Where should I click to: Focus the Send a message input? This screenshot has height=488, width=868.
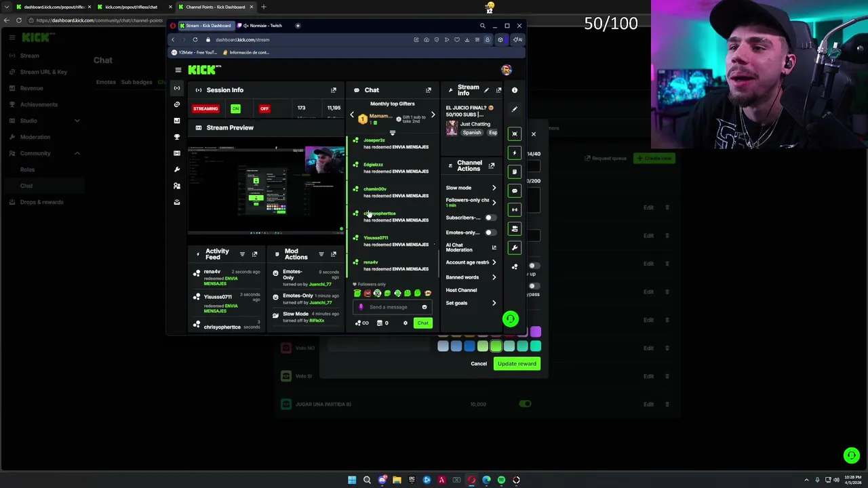click(x=392, y=307)
